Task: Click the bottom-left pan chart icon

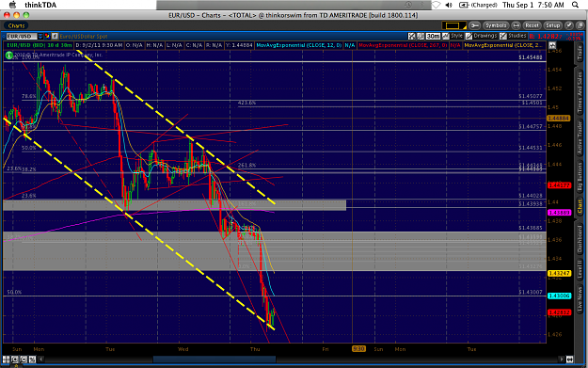Action: (6, 360)
